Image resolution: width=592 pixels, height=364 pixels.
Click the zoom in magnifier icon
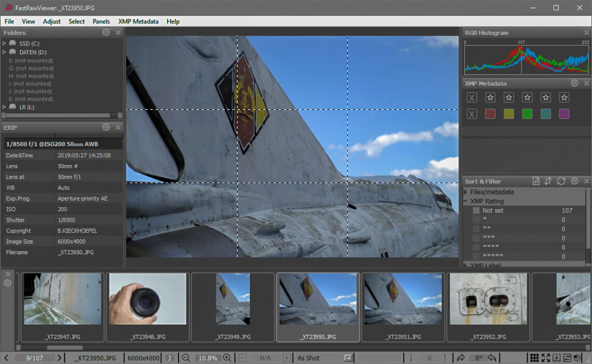(x=227, y=358)
